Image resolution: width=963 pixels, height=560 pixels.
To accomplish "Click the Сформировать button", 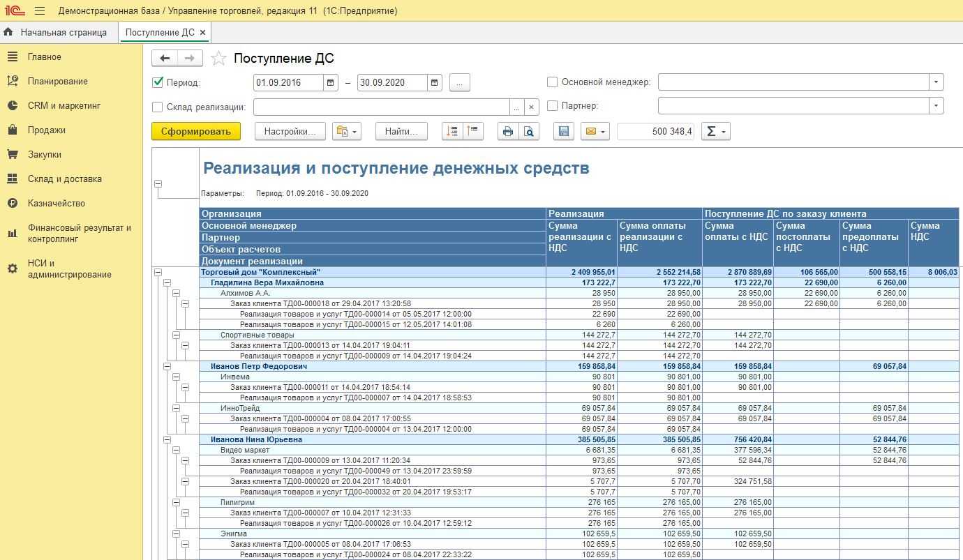I will 196,131.
